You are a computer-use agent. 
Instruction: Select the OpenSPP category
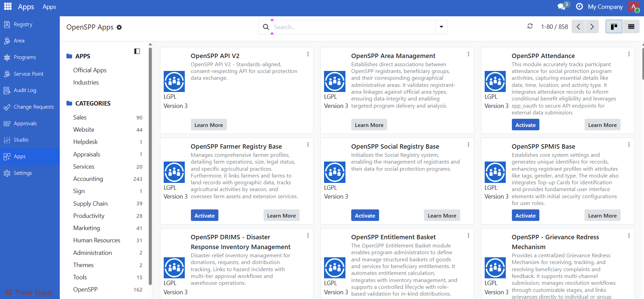coord(107,289)
